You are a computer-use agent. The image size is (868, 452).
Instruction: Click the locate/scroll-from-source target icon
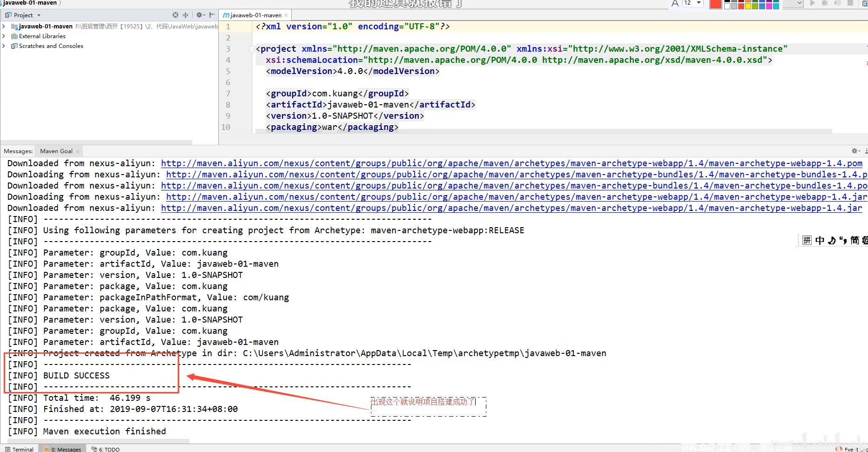[x=175, y=15]
